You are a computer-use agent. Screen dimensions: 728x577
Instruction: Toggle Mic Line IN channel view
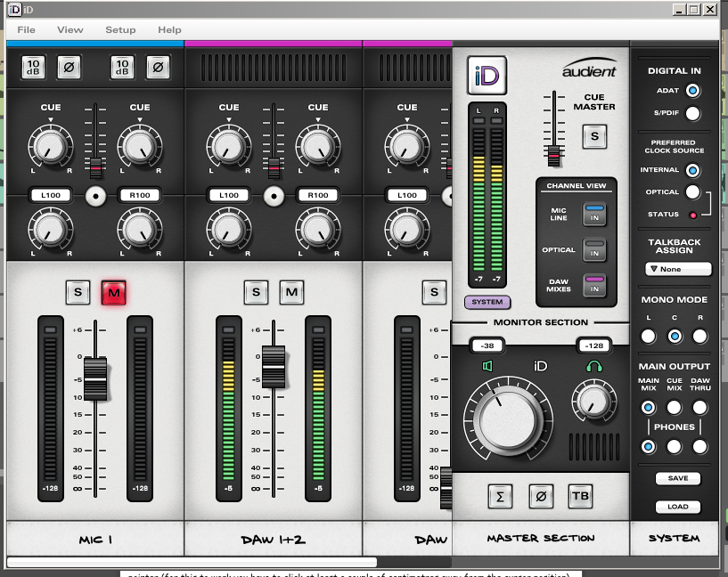[x=594, y=214]
